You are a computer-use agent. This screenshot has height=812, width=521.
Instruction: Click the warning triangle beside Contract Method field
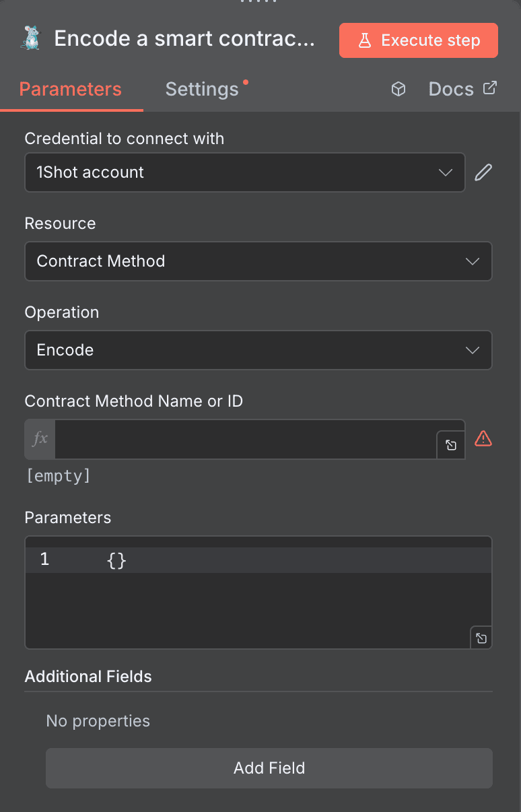click(483, 439)
